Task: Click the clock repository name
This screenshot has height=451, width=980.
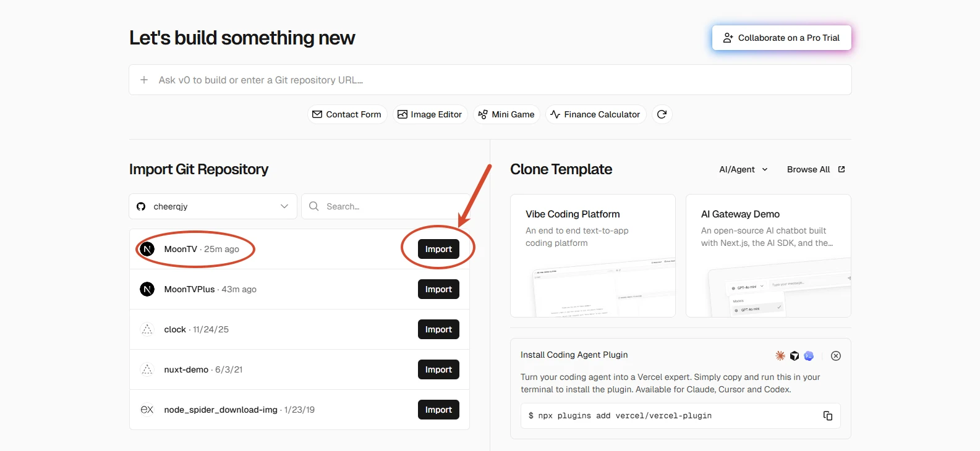Action: [x=175, y=329]
